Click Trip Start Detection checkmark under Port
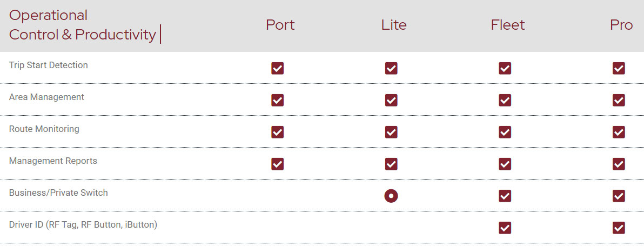Screen dimensions: 644x252 (278, 68)
